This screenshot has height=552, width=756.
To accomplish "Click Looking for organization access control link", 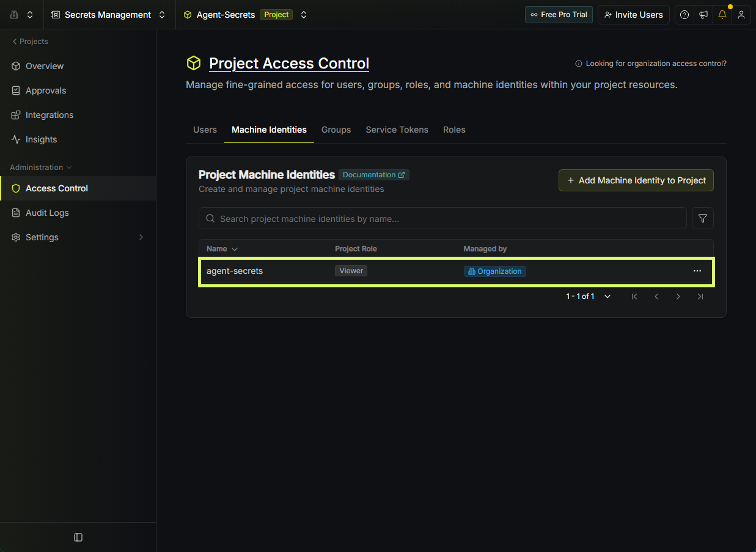I will click(651, 64).
